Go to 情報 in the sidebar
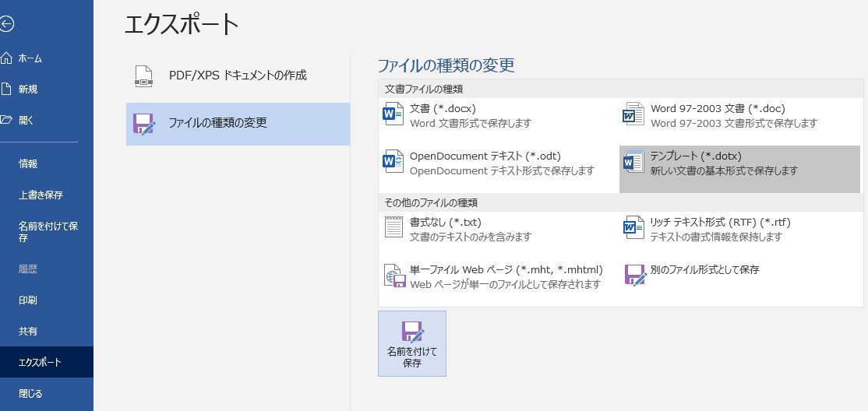Viewport: 868px width, 411px height. 47,163
